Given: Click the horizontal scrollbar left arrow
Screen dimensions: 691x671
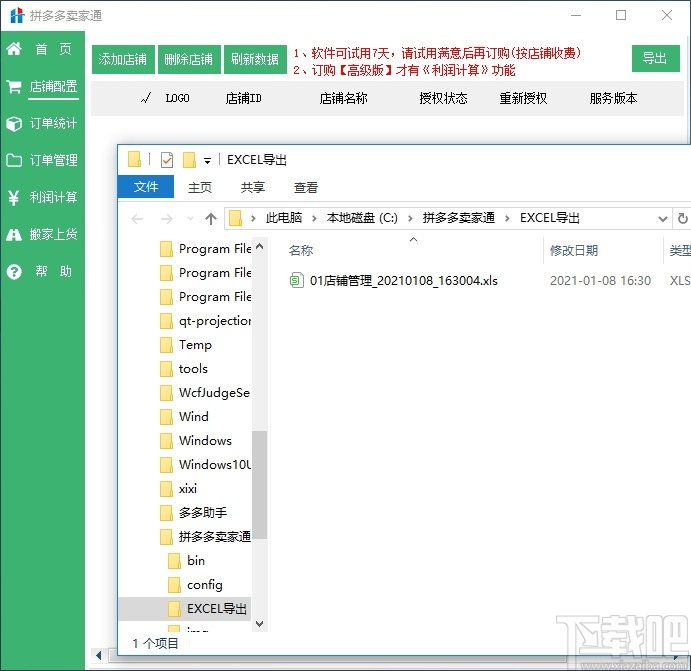Looking at the screenshot, I should tap(98, 655).
